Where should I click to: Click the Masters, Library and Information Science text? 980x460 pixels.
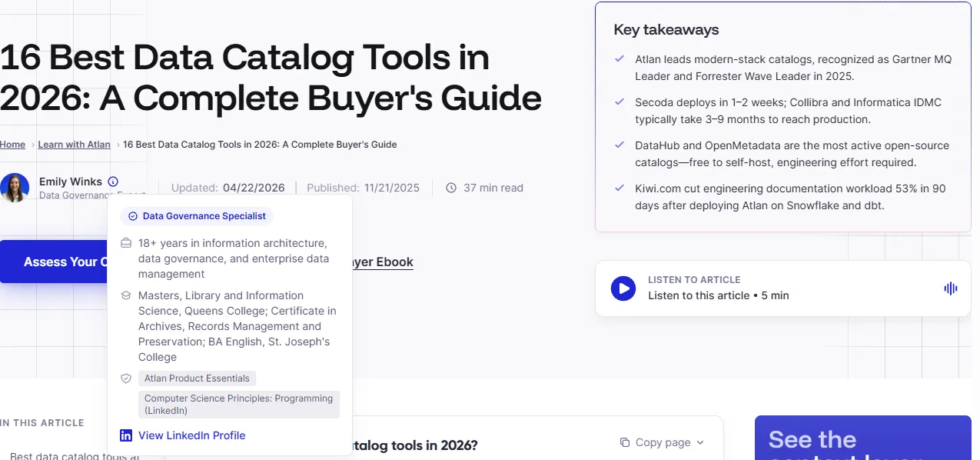[238, 326]
